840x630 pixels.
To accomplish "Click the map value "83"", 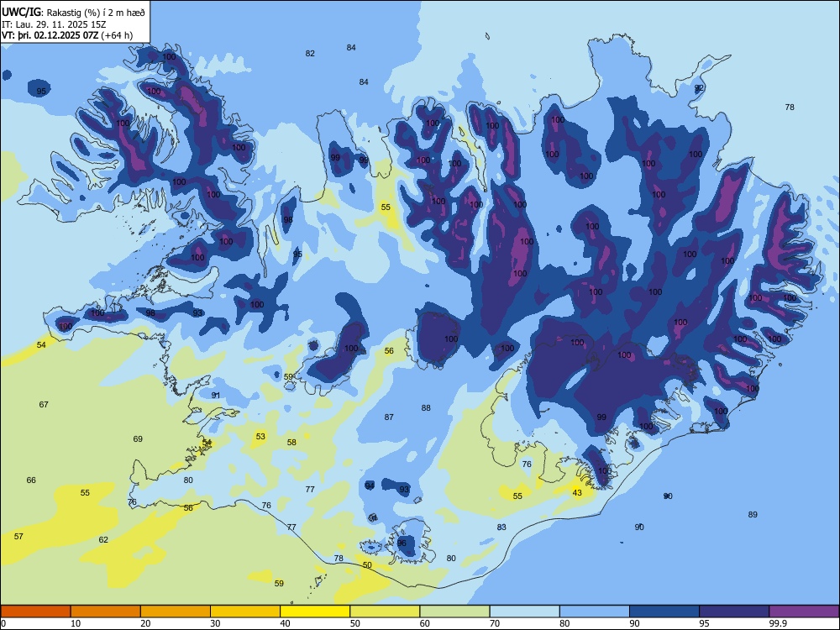I will coord(501,528).
